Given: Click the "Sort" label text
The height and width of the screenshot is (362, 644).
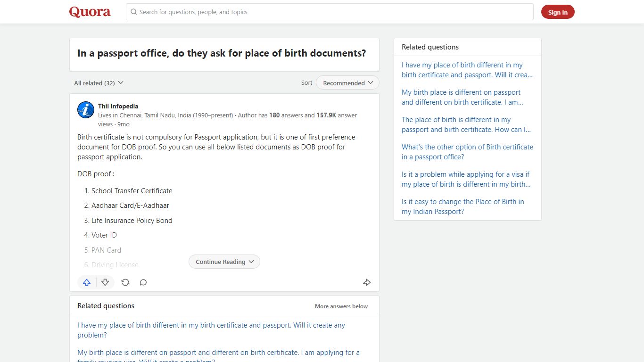Looking at the screenshot, I should pyautogui.click(x=306, y=83).
